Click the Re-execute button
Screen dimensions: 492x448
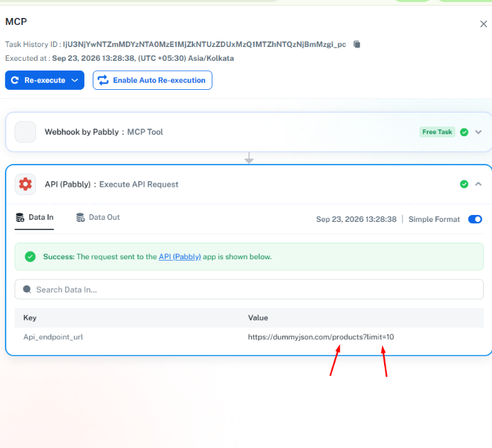tap(44, 80)
